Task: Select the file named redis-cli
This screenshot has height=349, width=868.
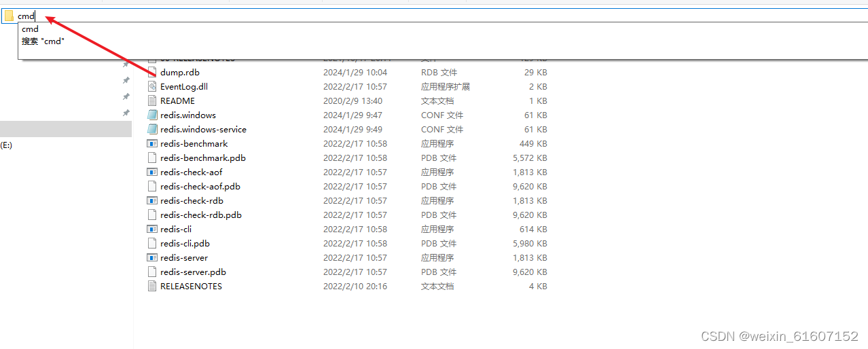Action: pyautogui.click(x=176, y=229)
